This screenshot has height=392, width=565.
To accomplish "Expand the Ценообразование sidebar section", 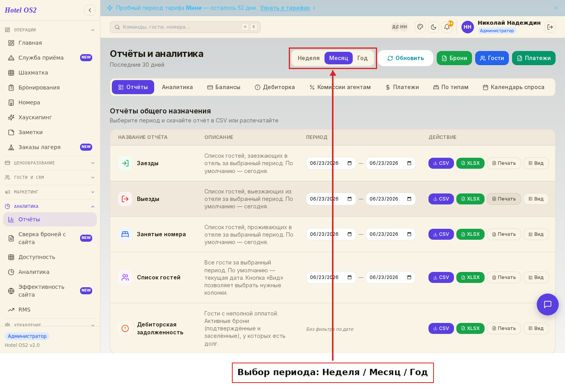I will pyautogui.click(x=50, y=163).
